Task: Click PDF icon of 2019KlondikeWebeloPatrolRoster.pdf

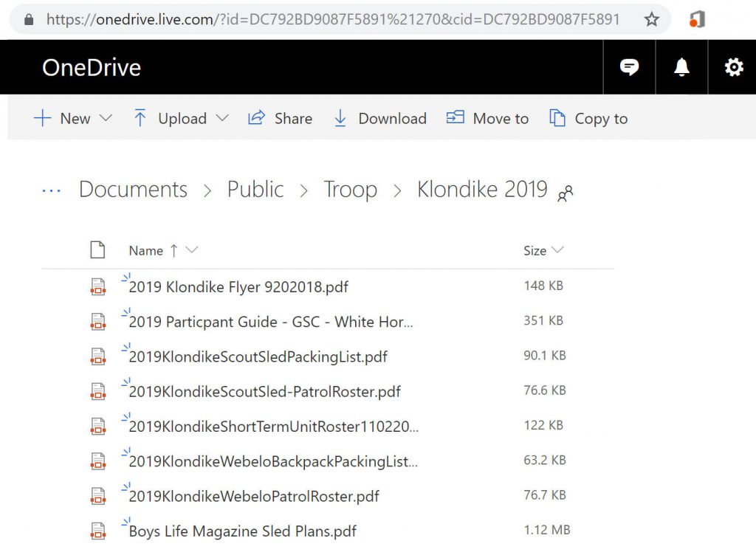Action: [98, 496]
